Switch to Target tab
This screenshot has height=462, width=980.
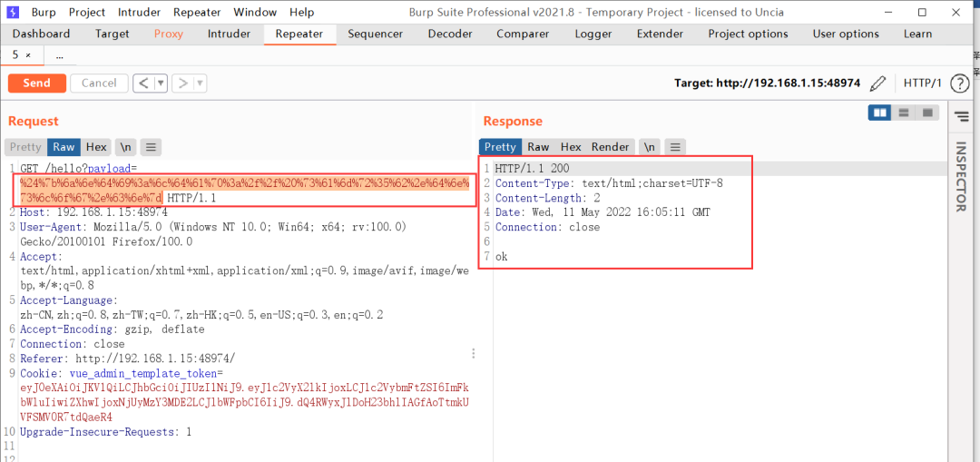pos(112,34)
